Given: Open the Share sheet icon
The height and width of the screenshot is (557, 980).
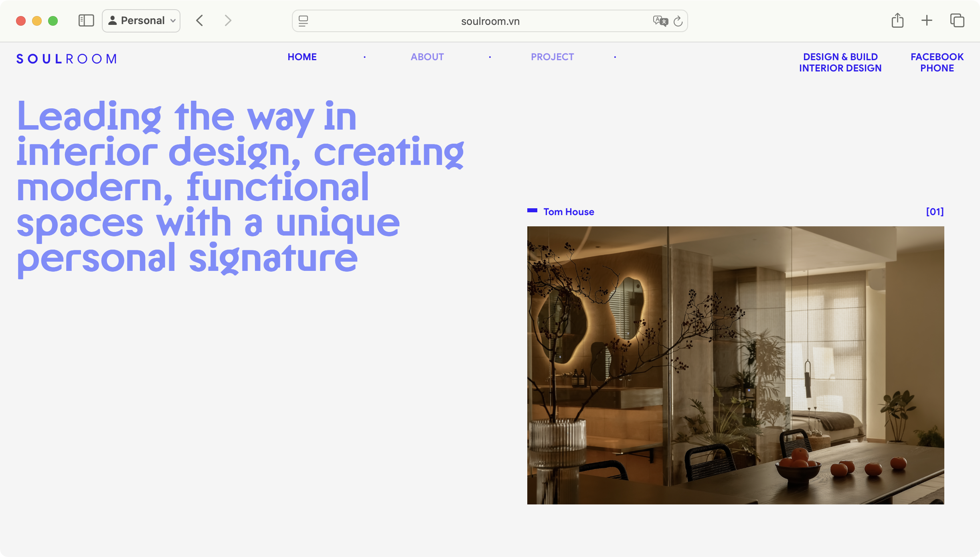Looking at the screenshot, I should (897, 20).
